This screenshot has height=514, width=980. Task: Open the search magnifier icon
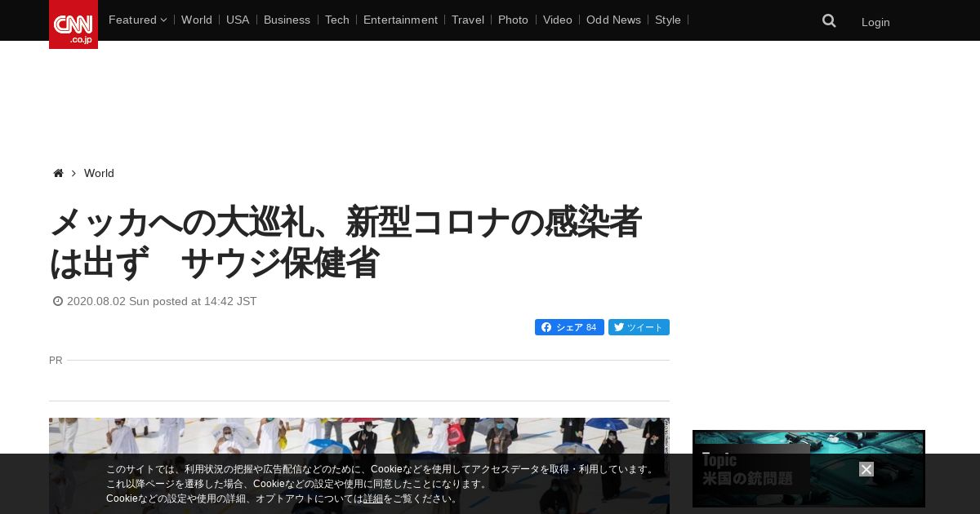pyautogui.click(x=829, y=21)
